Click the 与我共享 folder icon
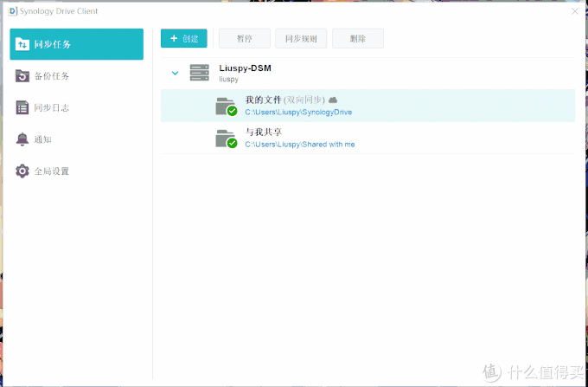 226,138
